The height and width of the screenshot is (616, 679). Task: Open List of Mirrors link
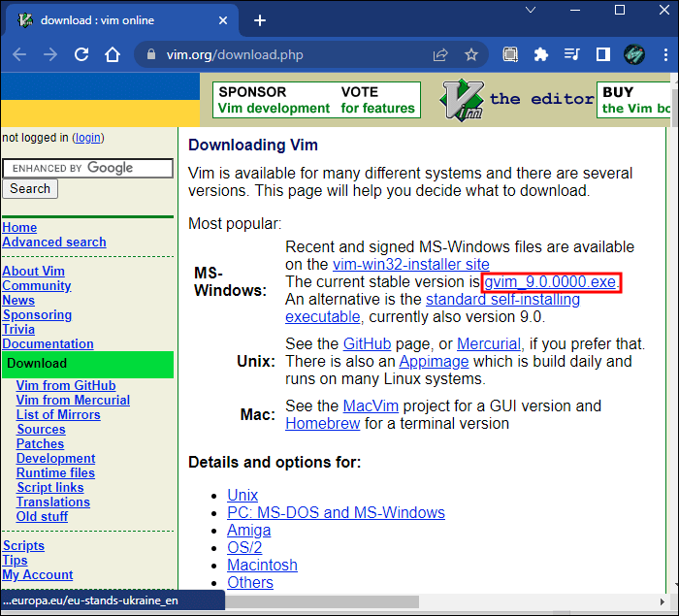point(58,414)
